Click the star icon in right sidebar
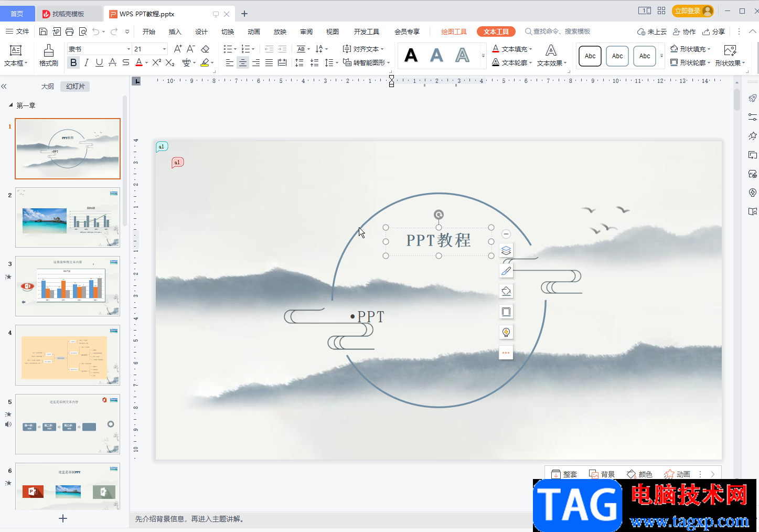 pos(752,136)
